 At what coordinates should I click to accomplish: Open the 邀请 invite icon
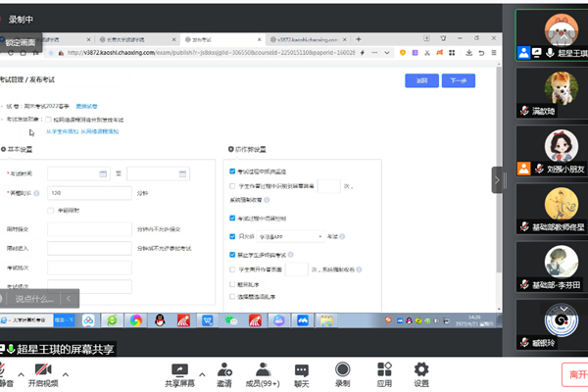point(224,369)
